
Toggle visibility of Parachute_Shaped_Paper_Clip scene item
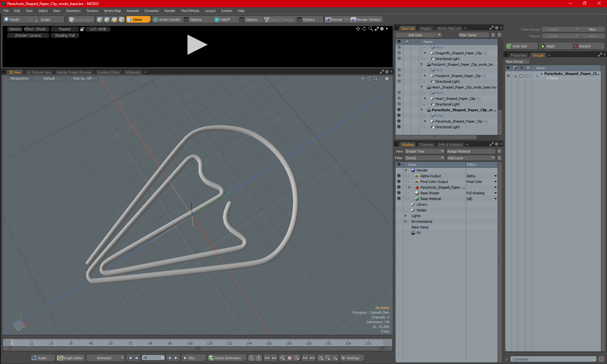(x=399, y=110)
